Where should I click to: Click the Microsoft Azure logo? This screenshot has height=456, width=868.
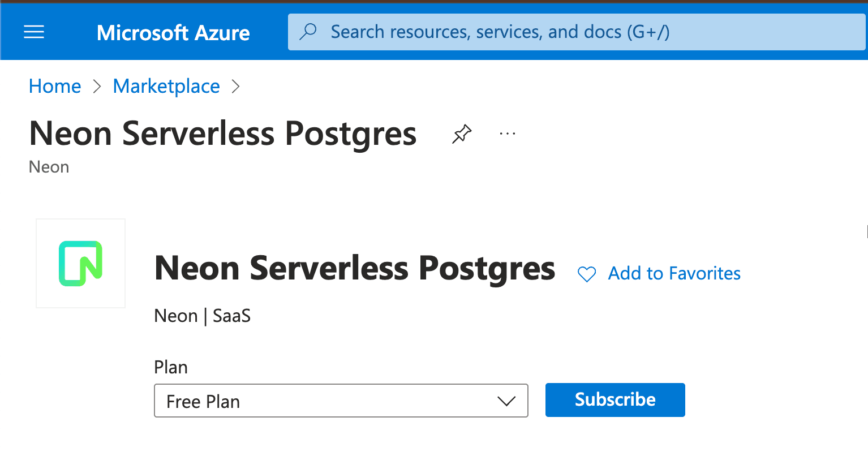(x=173, y=33)
